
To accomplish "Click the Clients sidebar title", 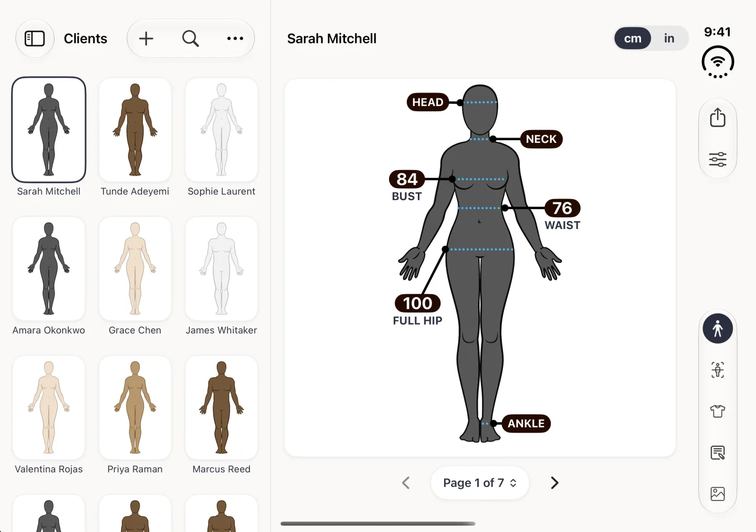I will (x=86, y=38).
